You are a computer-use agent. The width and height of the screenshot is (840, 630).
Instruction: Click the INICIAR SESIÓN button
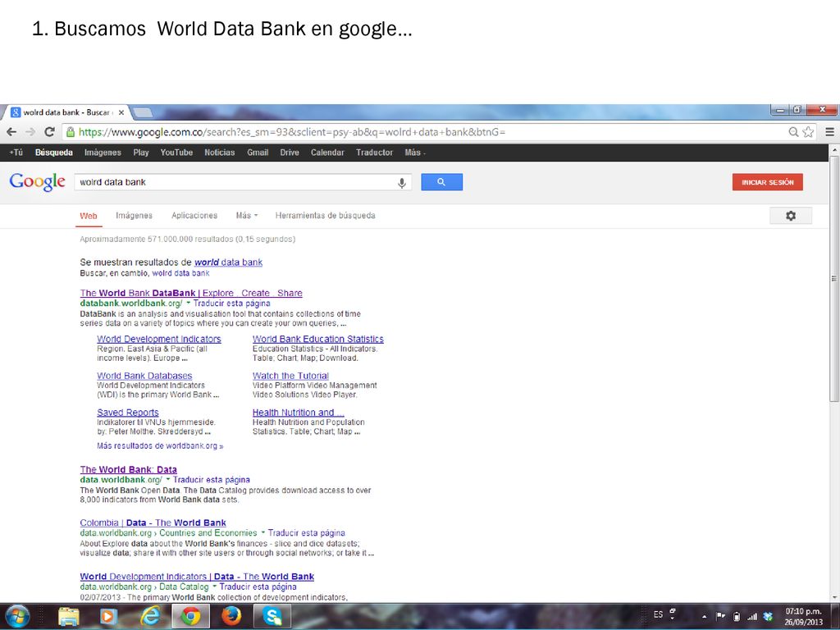[768, 182]
